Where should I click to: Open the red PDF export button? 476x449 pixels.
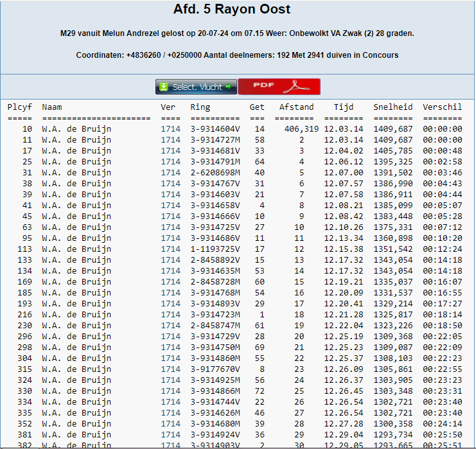tap(279, 87)
